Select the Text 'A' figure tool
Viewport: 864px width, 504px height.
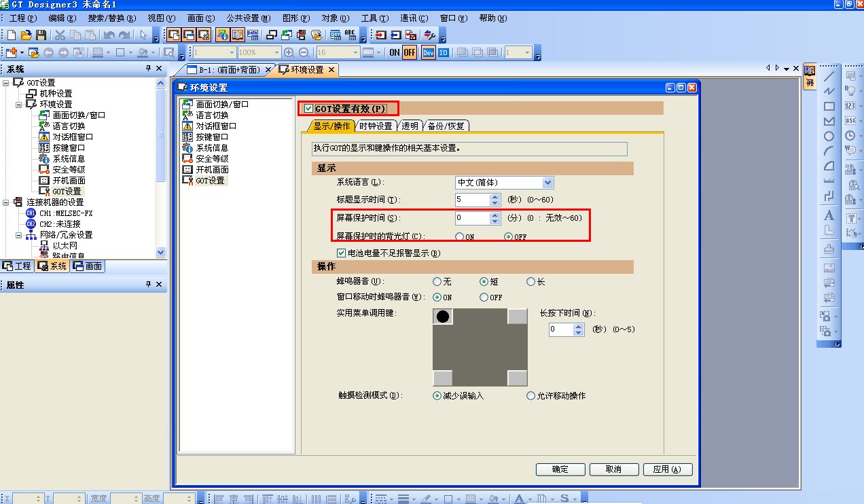pos(829,215)
